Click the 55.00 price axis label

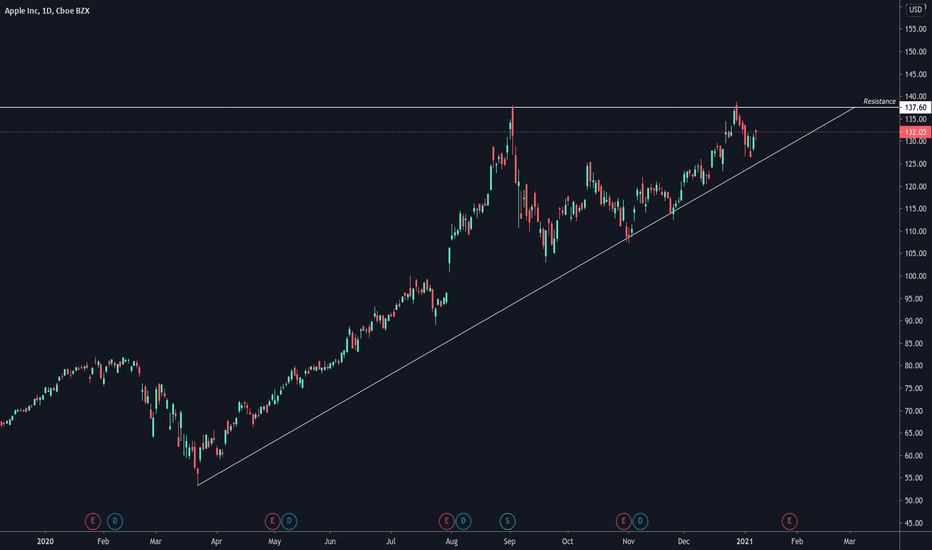915,478
